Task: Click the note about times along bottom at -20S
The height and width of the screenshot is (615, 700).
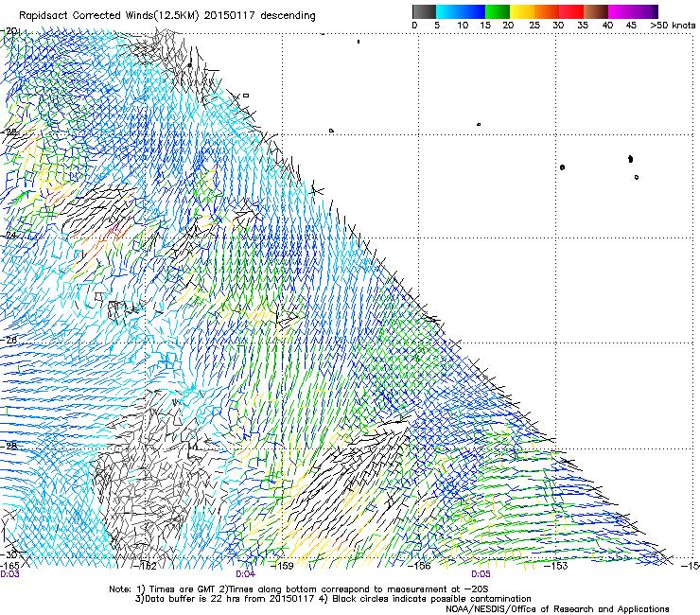Action: 354,589
